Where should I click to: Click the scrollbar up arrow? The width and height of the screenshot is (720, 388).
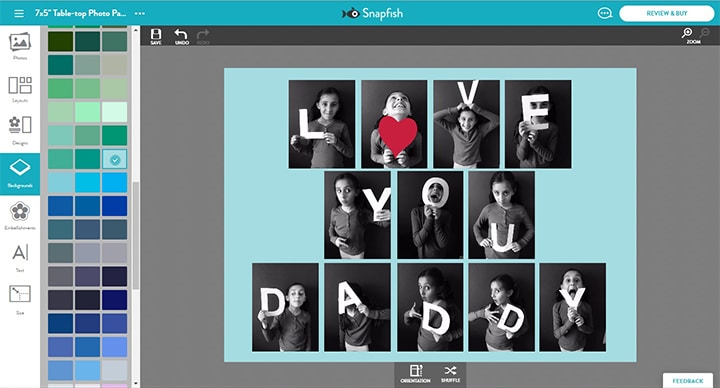tap(135, 31)
